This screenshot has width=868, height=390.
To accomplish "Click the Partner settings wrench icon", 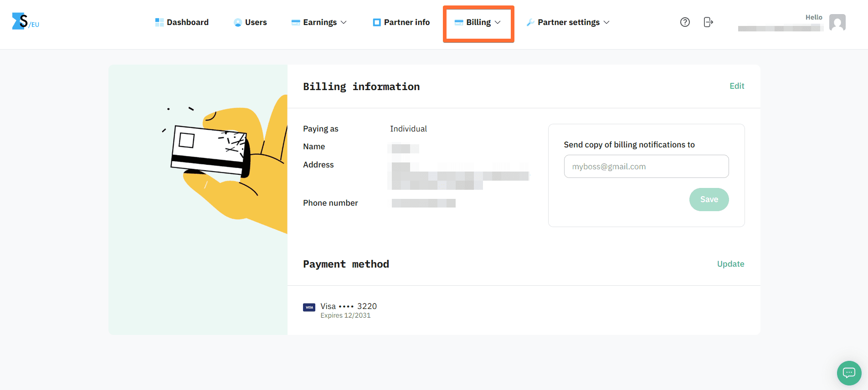I will [530, 22].
